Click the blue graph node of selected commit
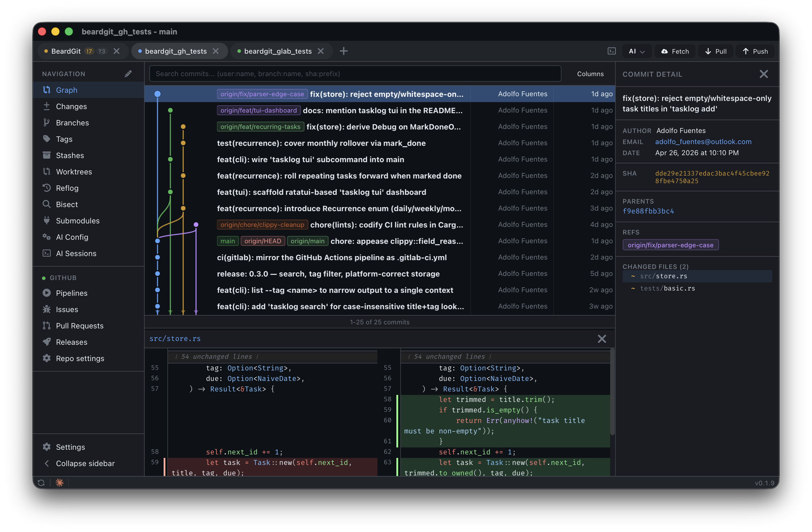 (157, 94)
